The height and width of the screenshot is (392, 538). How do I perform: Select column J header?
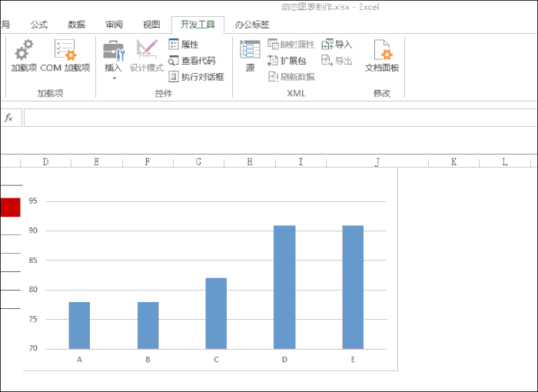(377, 161)
